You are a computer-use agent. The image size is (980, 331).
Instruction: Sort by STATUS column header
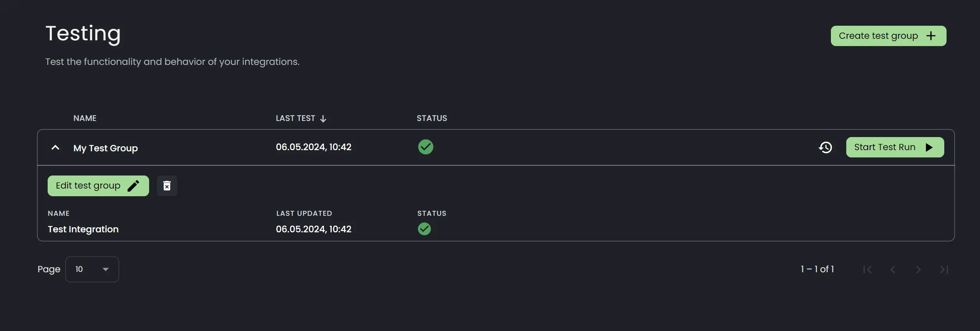(x=432, y=118)
